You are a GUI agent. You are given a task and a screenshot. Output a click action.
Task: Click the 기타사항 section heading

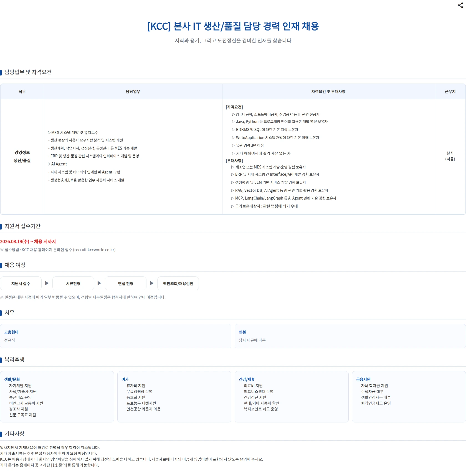tap(14, 434)
